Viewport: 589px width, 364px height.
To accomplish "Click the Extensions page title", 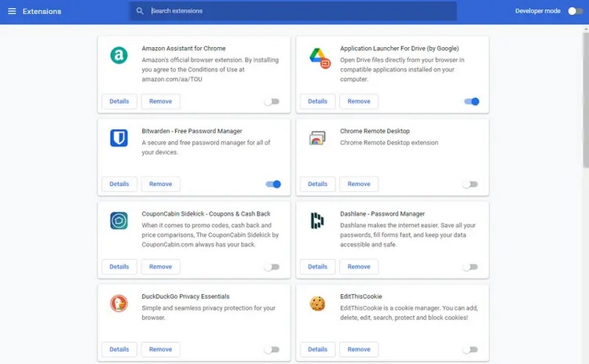I will point(42,11).
